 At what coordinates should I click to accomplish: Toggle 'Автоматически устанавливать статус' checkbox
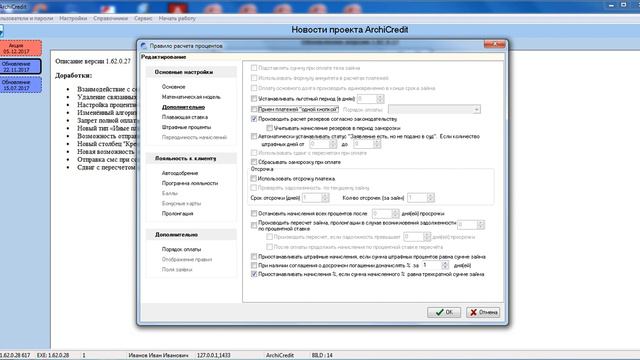pyautogui.click(x=254, y=136)
